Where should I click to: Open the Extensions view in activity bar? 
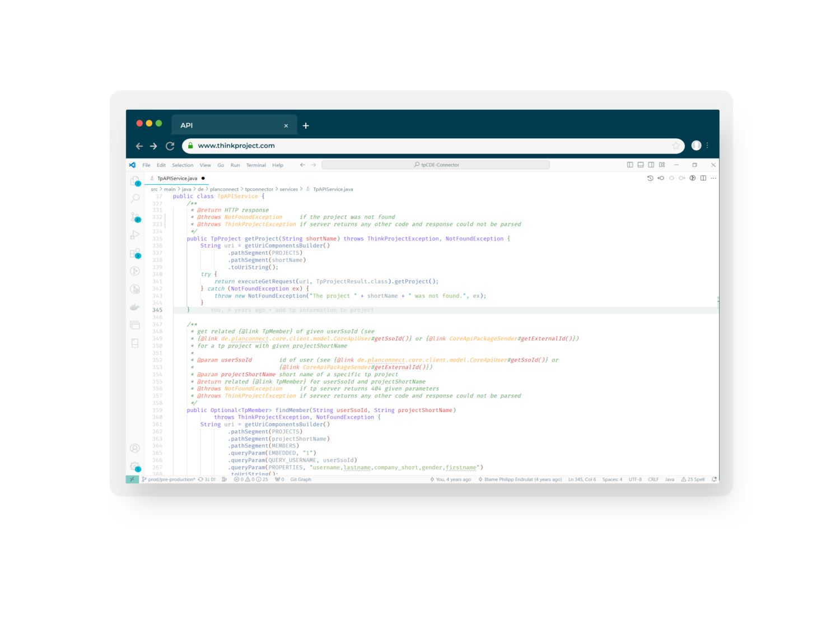135,253
